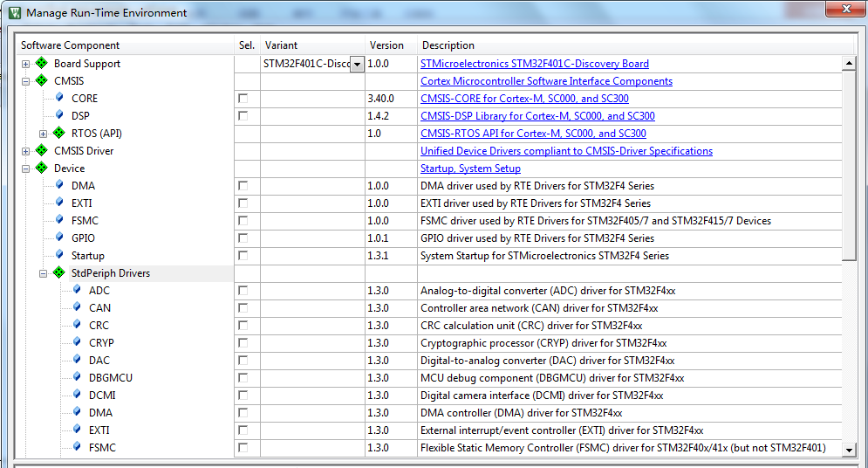Screen dimensions: 868x468
Task: Open Cortex Microcontroller Software Interface Components link
Action: point(546,81)
